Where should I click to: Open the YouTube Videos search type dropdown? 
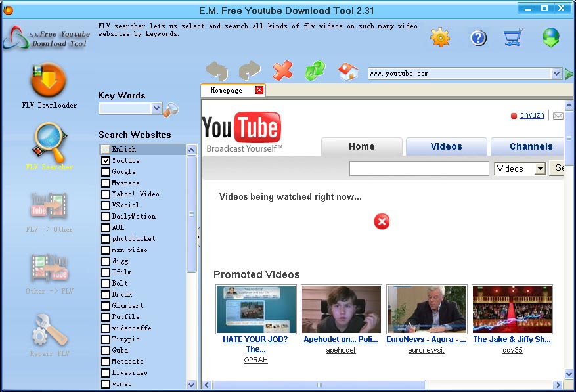[540, 169]
